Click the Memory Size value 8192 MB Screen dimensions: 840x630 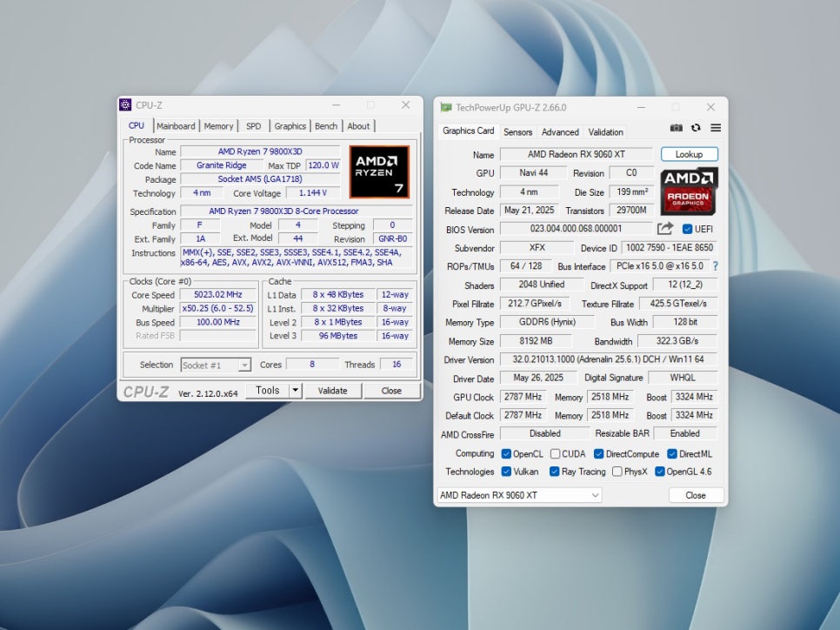(536, 341)
